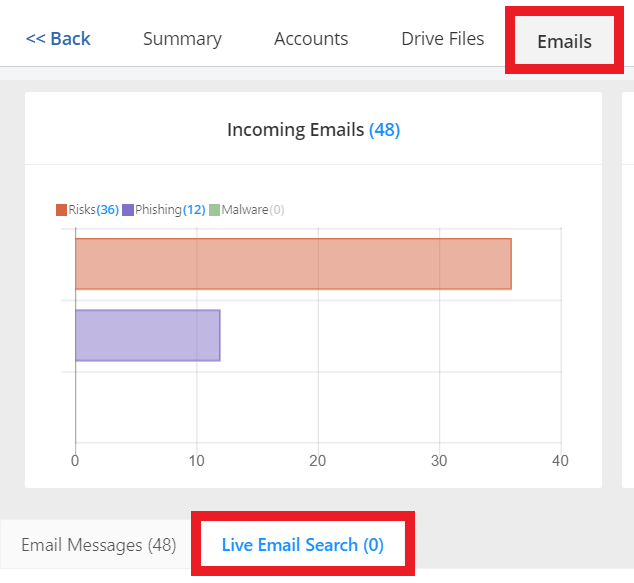
Task: Switch to Email Messages (48) tab
Action: [x=98, y=545]
